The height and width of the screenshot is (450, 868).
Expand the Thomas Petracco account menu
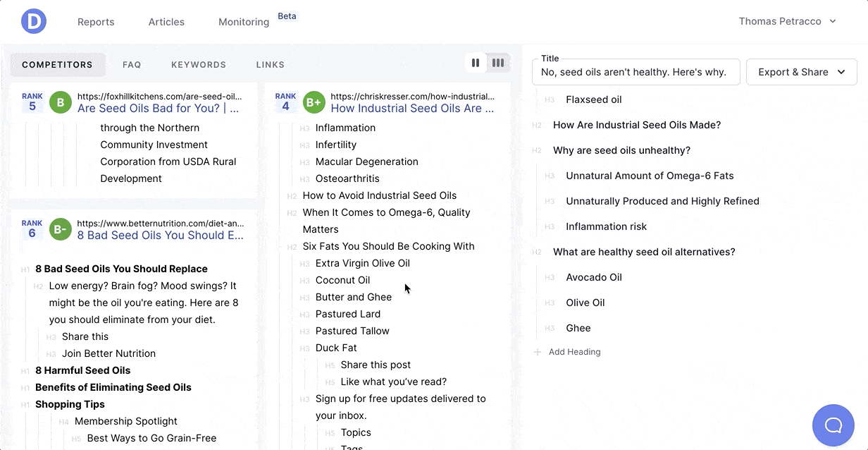pos(787,21)
